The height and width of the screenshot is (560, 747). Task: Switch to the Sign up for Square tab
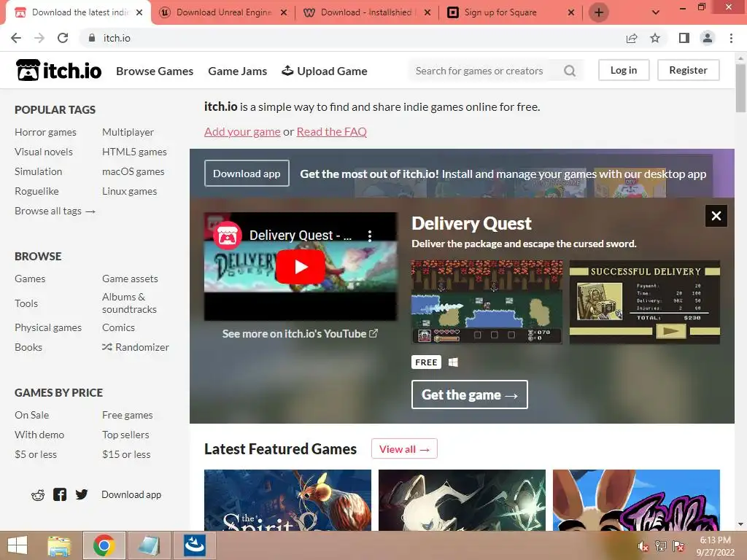[x=510, y=12]
